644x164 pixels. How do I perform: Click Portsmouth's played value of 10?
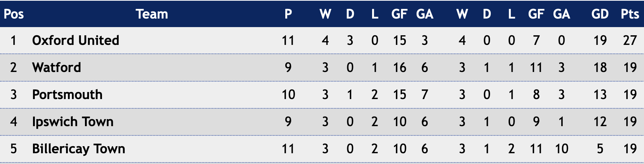(x=288, y=94)
